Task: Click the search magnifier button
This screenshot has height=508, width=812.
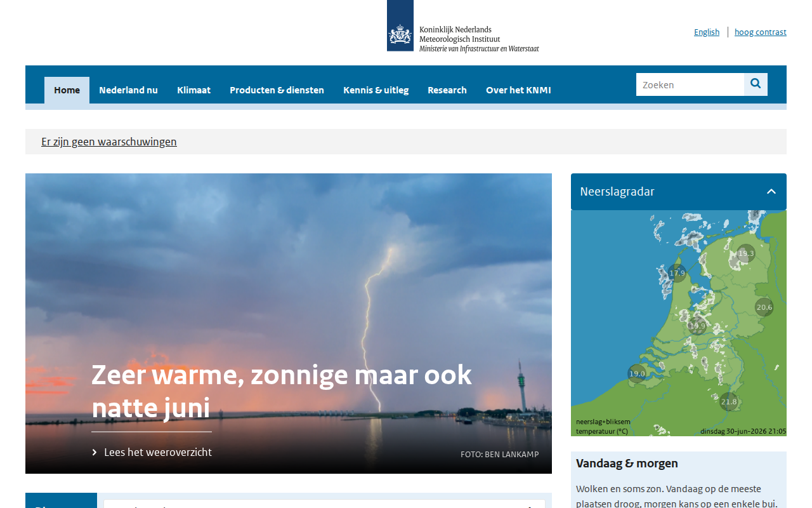Action: click(756, 84)
